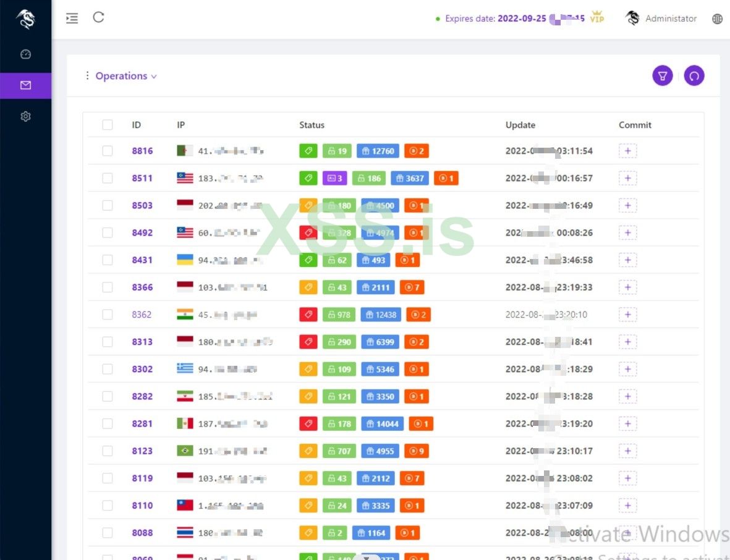Add a commit with plus for row 8281
Viewport: 730px width, 560px height.
pyautogui.click(x=627, y=423)
